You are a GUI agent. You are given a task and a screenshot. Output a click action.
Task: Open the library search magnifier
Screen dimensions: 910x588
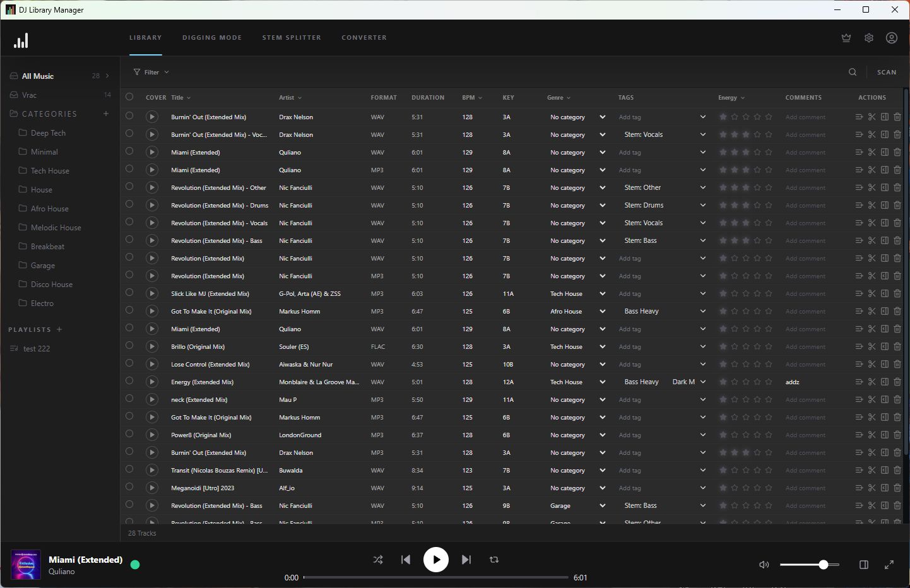coord(853,72)
